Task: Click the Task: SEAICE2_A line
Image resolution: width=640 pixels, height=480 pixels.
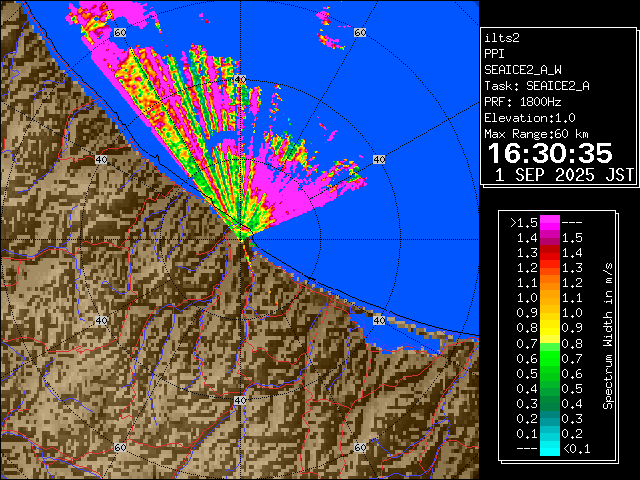Action: click(537, 86)
